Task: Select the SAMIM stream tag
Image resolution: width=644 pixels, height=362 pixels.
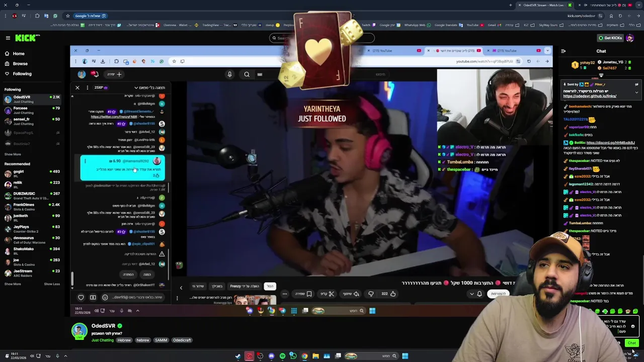Action: pyautogui.click(x=161, y=340)
